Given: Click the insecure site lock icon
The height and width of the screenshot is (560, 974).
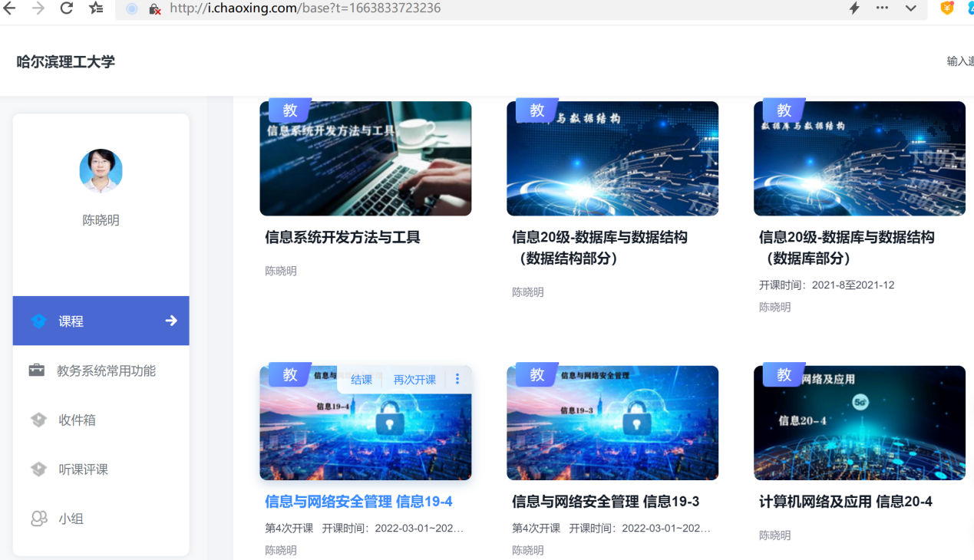Looking at the screenshot, I should [x=154, y=9].
